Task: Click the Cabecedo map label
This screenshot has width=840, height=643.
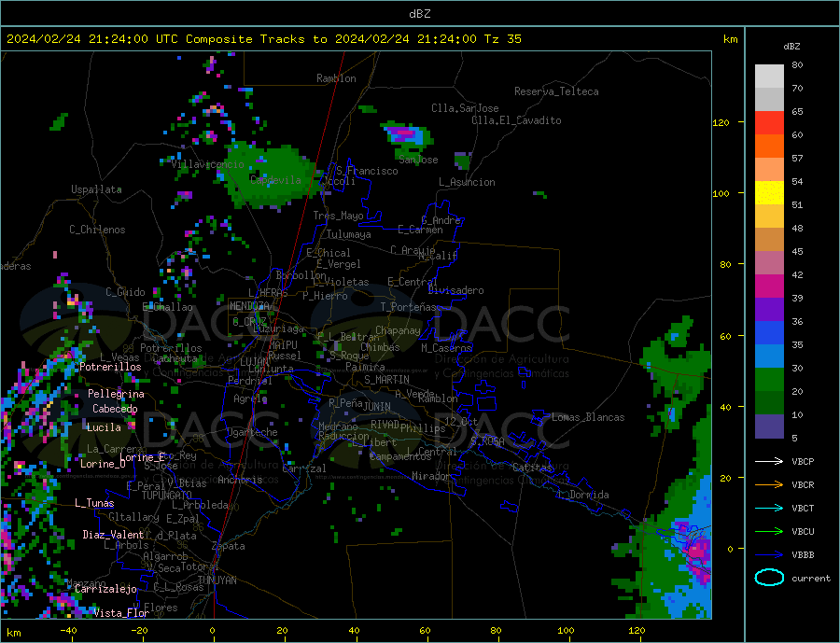Action: pyautogui.click(x=115, y=409)
